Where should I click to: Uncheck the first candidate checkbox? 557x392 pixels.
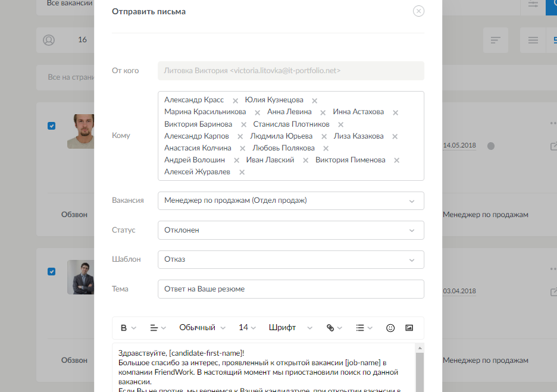(x=52, y=126)
